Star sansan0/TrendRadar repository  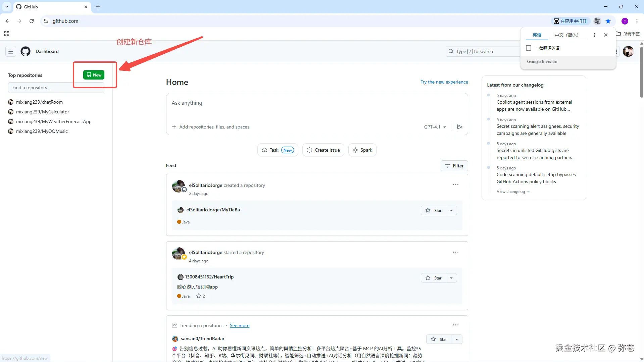click(439, 339)
